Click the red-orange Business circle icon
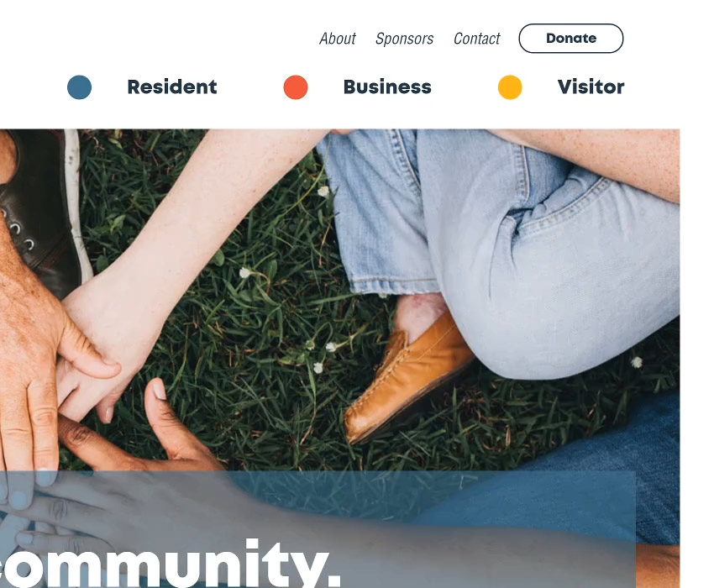This screenshot has height=588, width=714. tap(296, 87)
